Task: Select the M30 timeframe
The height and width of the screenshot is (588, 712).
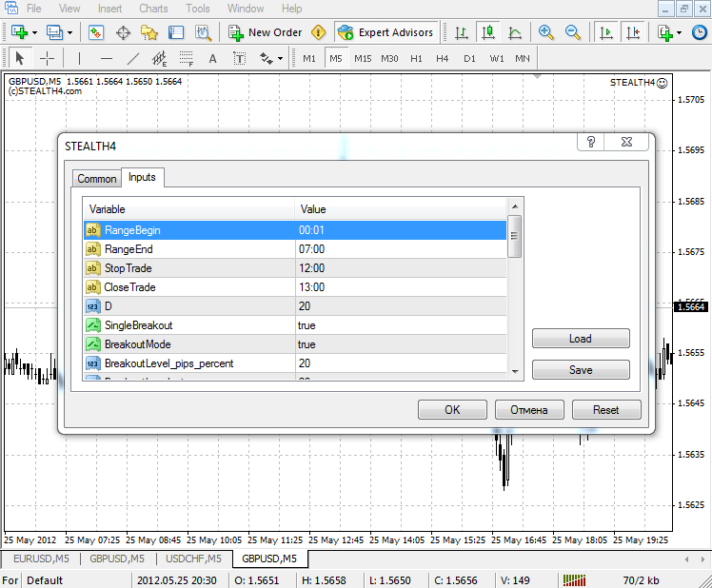Action: click(x=389, y=59)
